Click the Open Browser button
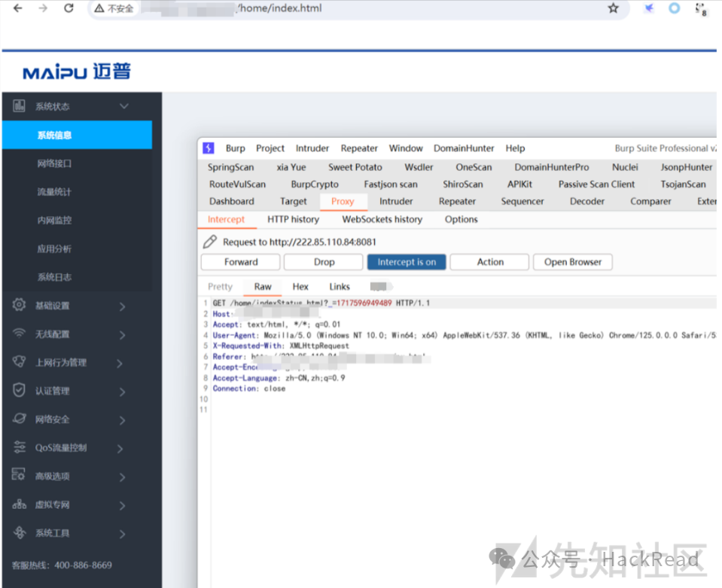The width and height of the screenshot is (722, 588). pyautogui.click(x=573, y=262)
